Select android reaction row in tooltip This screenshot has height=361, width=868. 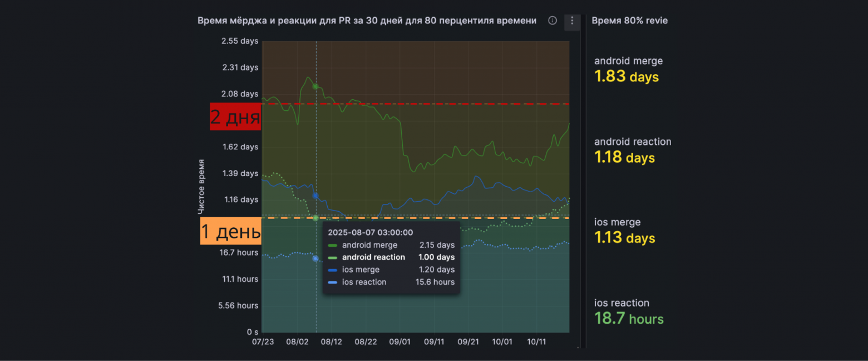pos(391,257)
